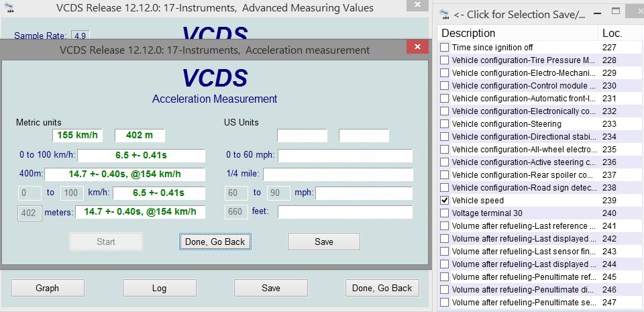Check the Time since ignition off box
This screenshot has width=644, height=312.
coord(444,47)
